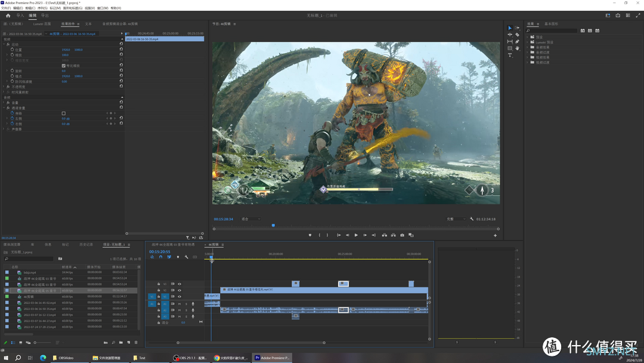Click the Home icon in header
This screenshot has width=644, height=363.
tap(8, 16)
